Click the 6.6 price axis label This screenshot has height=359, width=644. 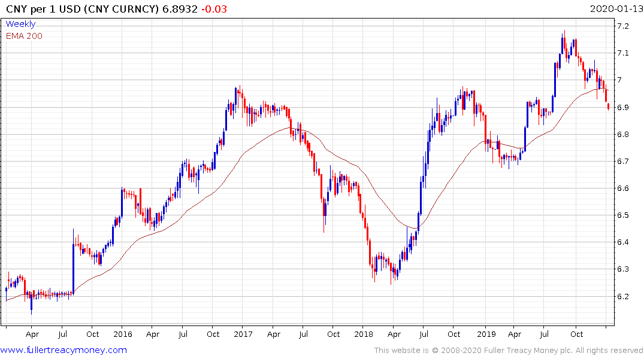[622, 188]
